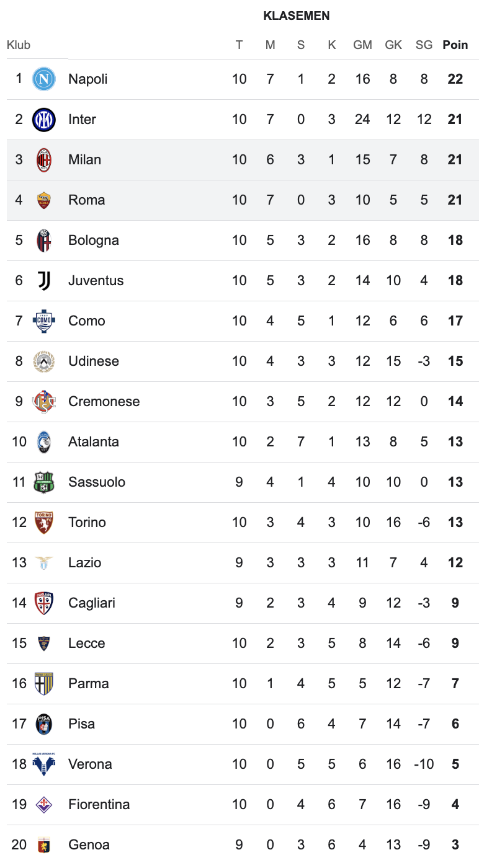Click the Fiorentina club crest

(44, 804)
